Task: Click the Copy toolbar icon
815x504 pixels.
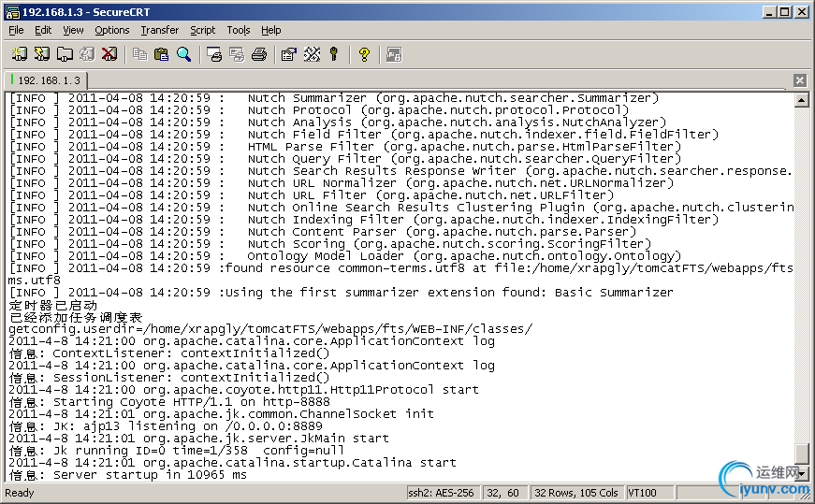Action: pos(139,54)
